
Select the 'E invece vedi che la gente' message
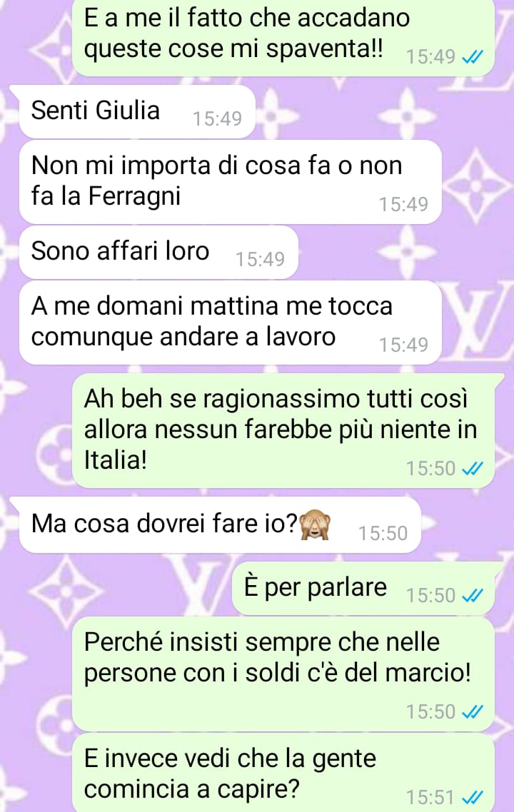pos(283,773)
